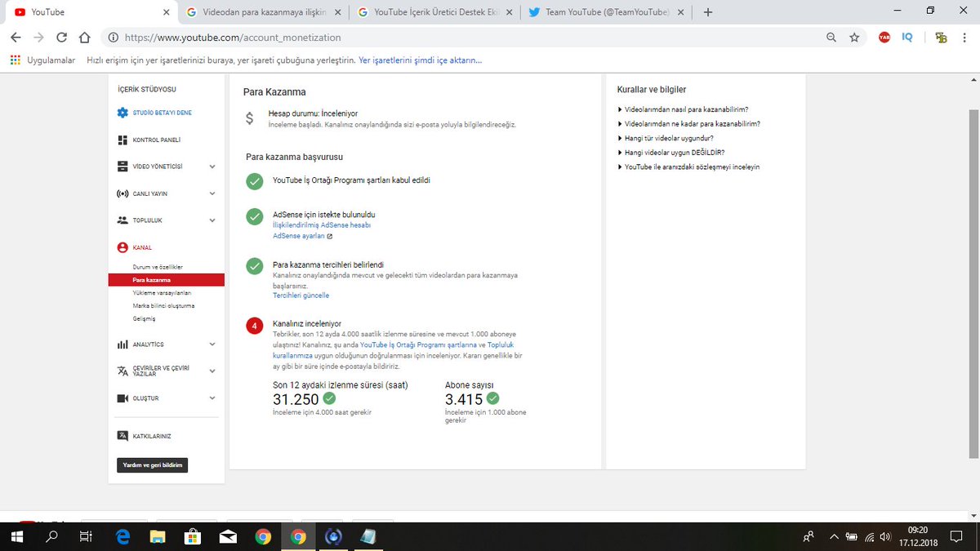Viewport: 980px width, 551px height.
Task: Click the Studio Beta'yı Dene gear icon
Action: tap(122, 113)
